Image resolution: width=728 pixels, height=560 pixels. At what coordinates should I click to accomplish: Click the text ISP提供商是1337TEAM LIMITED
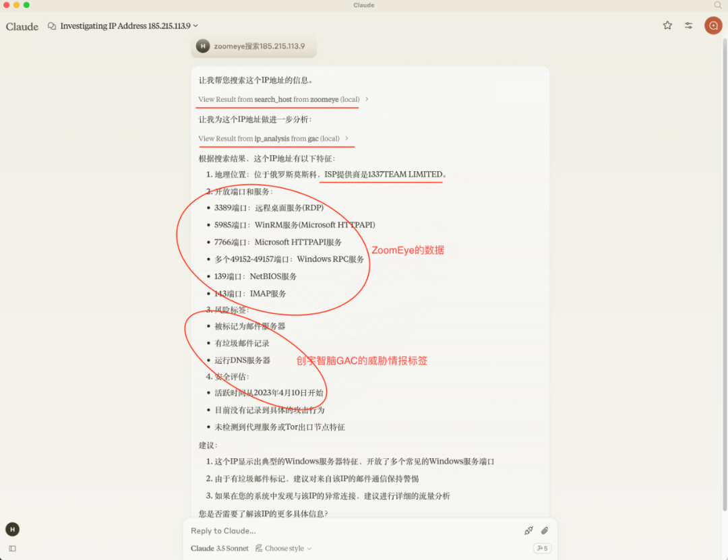[383, 175]
